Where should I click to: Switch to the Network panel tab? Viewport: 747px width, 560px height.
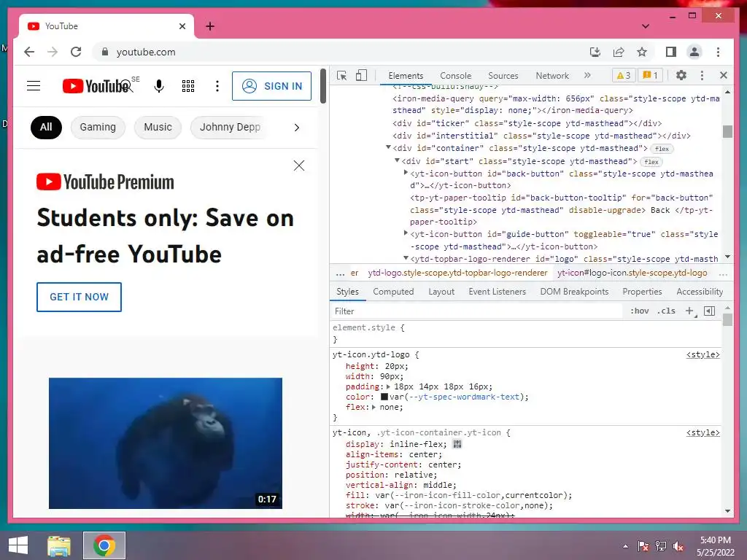[x=552, y=76]
